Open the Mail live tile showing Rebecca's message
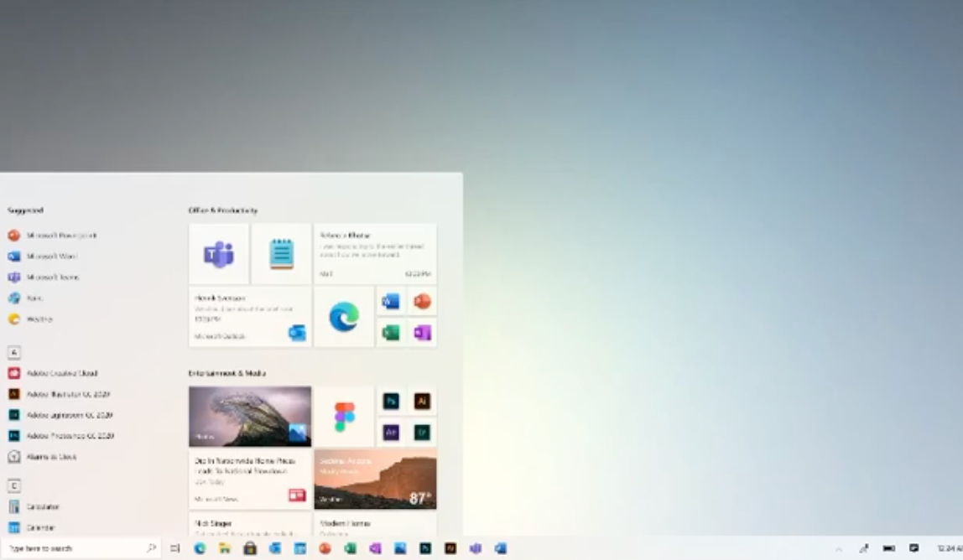This screenshot has width=963, height=560. click(375, 254)
